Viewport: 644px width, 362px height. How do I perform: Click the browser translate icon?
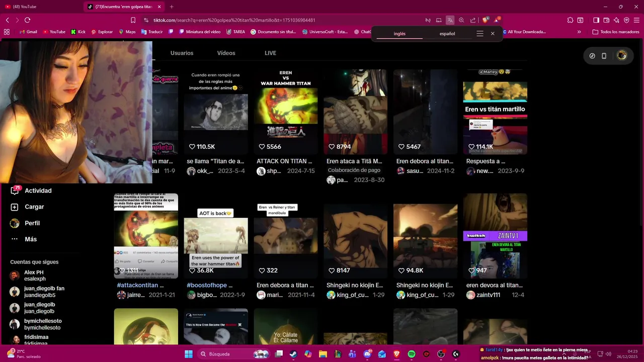[450, 20]
